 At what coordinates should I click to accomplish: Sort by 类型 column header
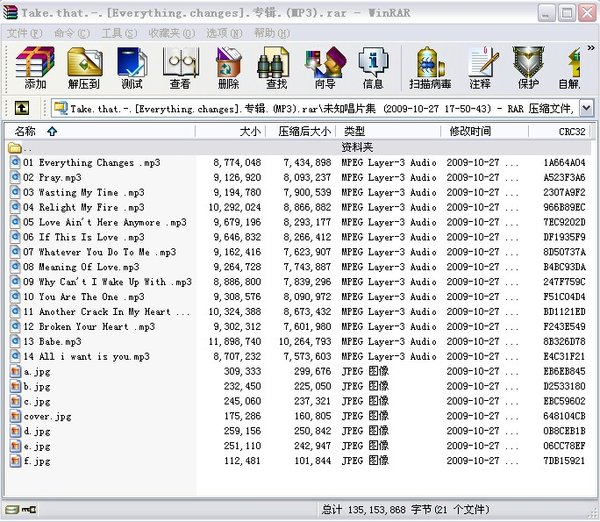click(x=388, y=131)
